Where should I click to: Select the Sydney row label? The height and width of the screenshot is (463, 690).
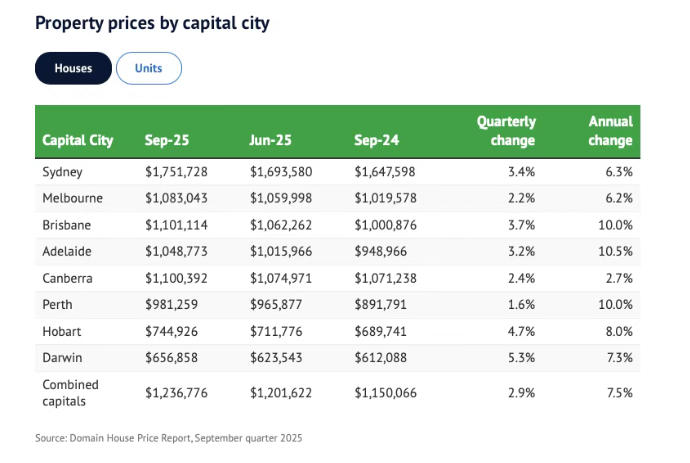[x=62, y=172]
